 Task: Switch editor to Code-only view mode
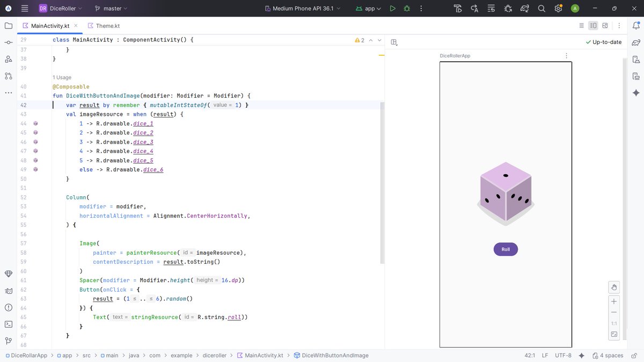click(x=581, y=25)
